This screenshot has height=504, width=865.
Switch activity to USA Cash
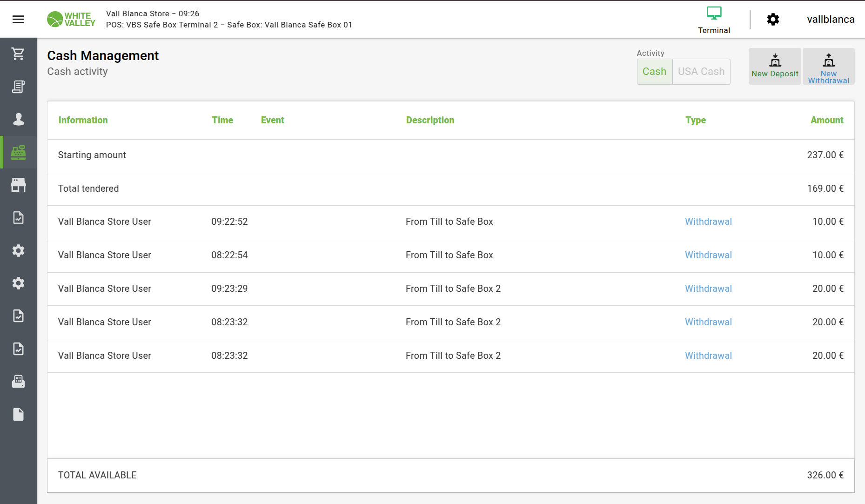point(701,71)
